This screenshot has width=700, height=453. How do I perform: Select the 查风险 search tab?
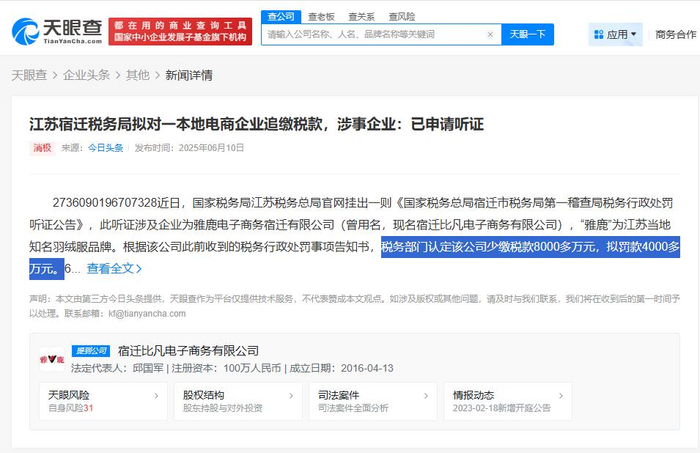401,17
